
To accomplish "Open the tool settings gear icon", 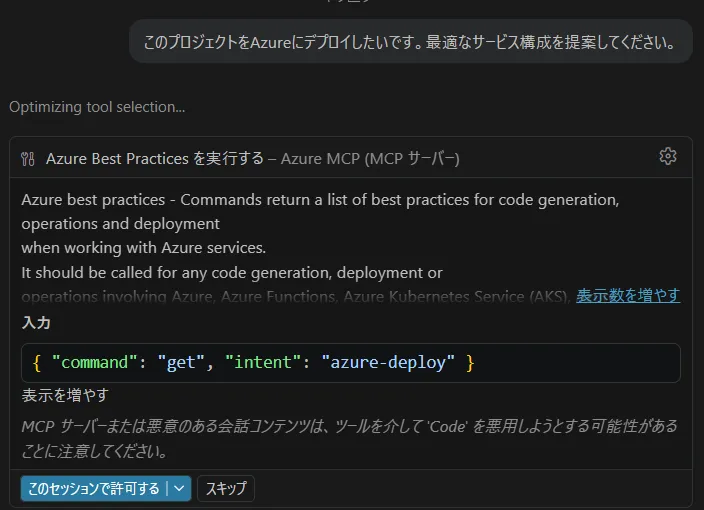I will (668, 156).
